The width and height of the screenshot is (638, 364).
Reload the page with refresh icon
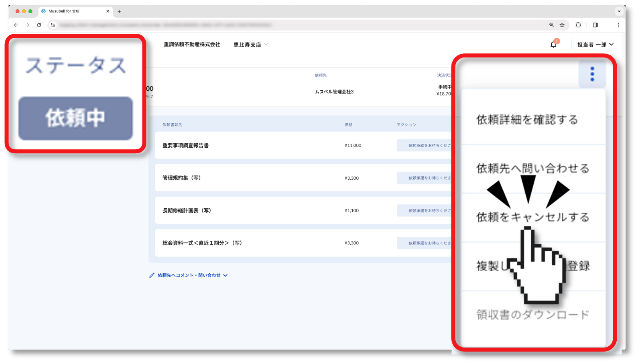39,25
